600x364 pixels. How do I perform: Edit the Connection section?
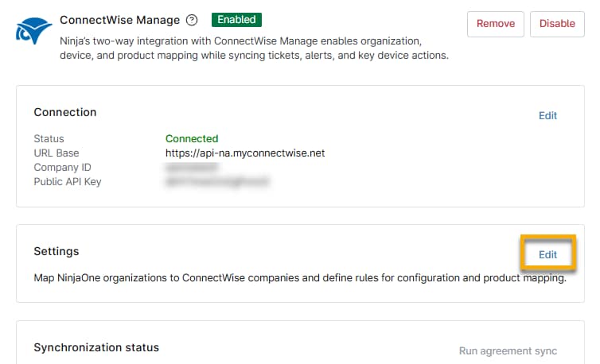(x=547, y=115)
